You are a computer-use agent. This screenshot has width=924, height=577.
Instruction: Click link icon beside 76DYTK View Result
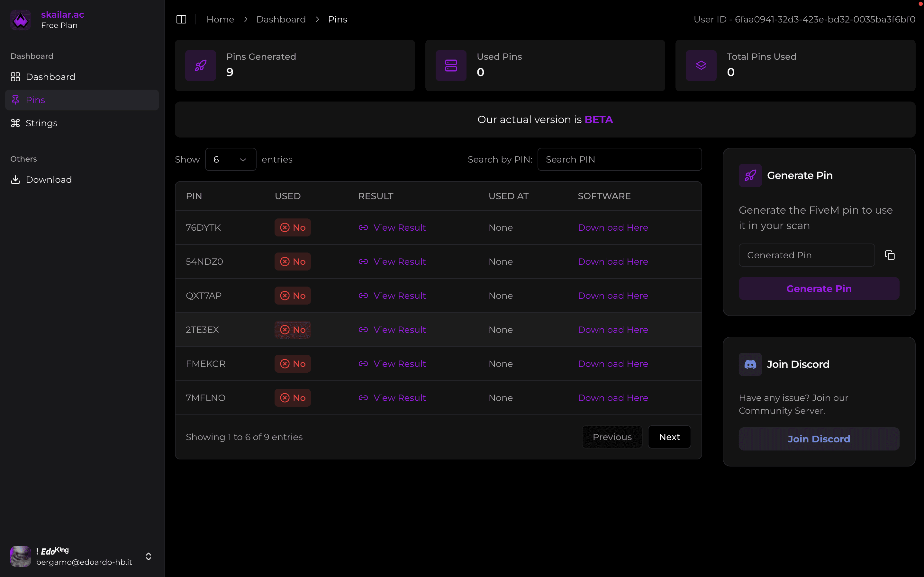pos(363,227)
